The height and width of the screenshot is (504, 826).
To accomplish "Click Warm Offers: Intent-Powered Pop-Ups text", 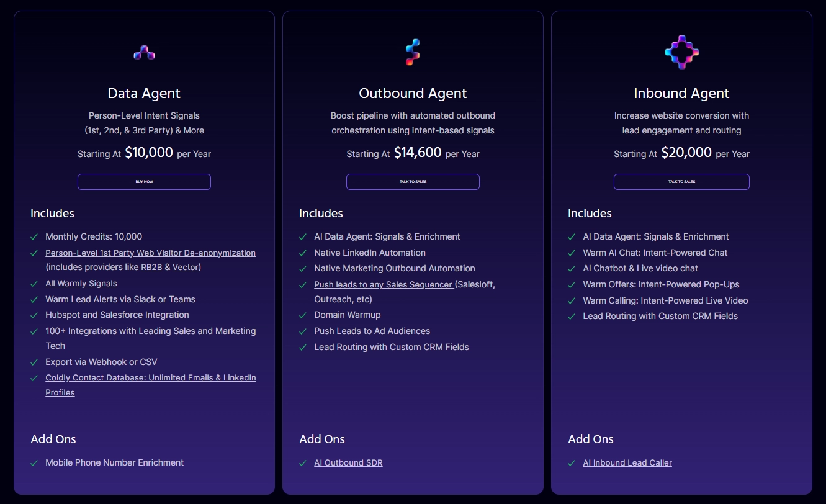I will pos(661,284).
